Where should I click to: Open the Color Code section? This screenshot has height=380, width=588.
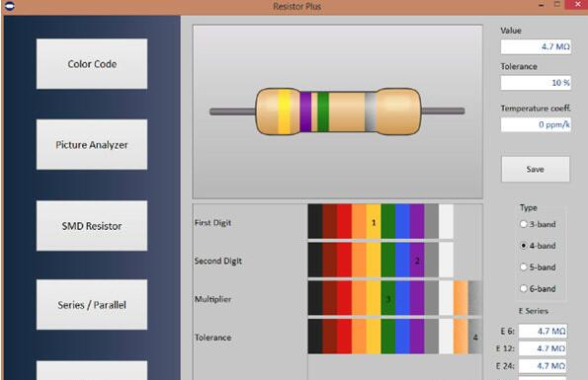click(92, 64)
